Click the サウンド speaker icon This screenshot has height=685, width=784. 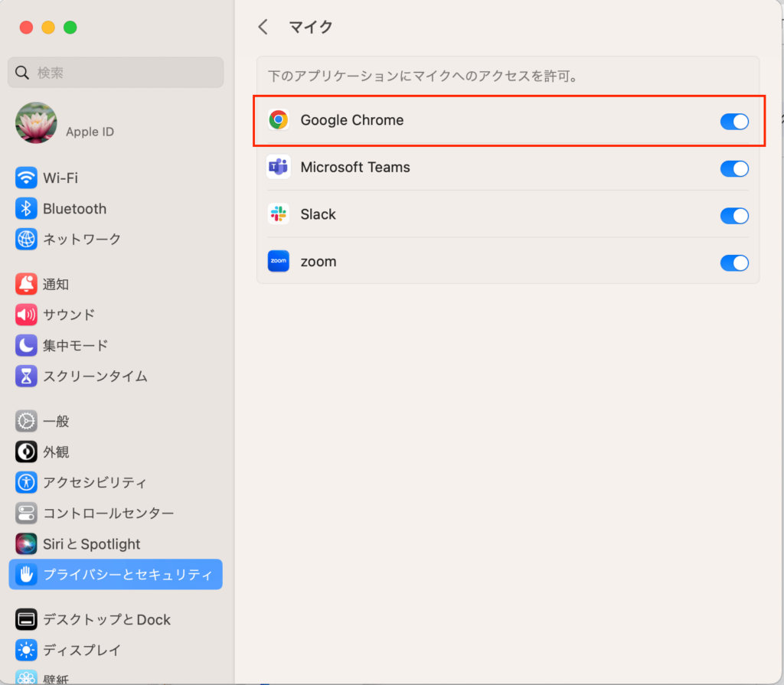26,315
